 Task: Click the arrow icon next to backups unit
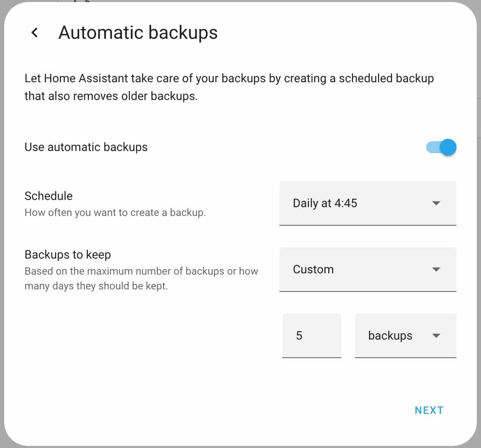436,336
